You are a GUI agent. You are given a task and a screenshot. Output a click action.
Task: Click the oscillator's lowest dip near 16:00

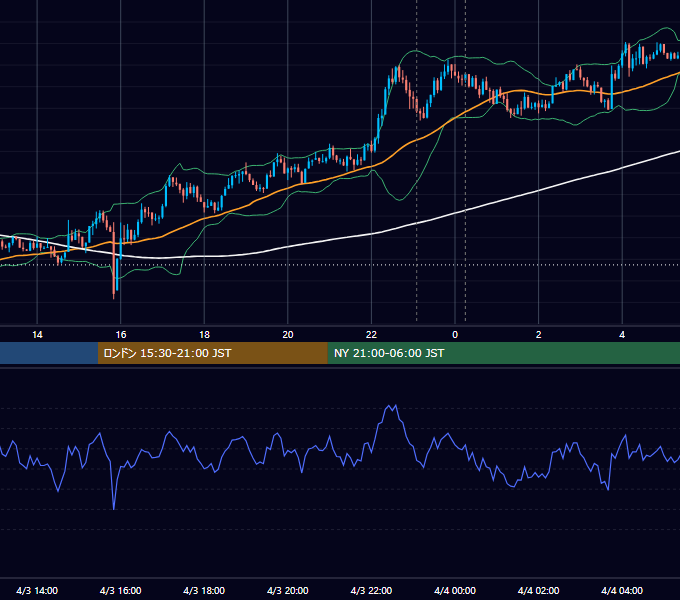pyautogui.click(x=114, y=507)
